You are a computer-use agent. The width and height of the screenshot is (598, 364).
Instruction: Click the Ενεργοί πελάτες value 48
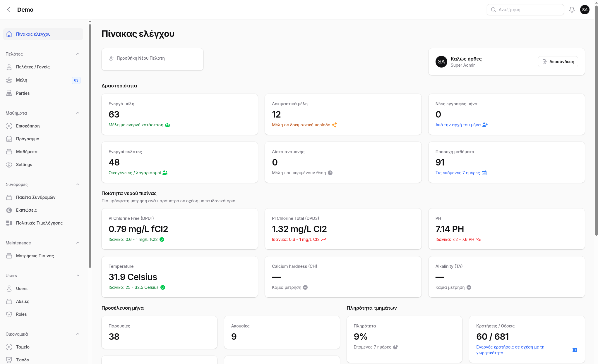click(x=114, y=162)
